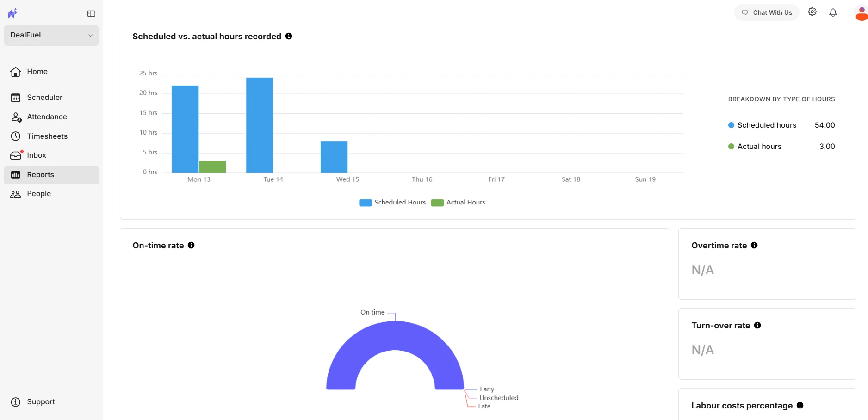
Task: Click the Turn-over rate N/A value
Action: [x=702, y=350]
